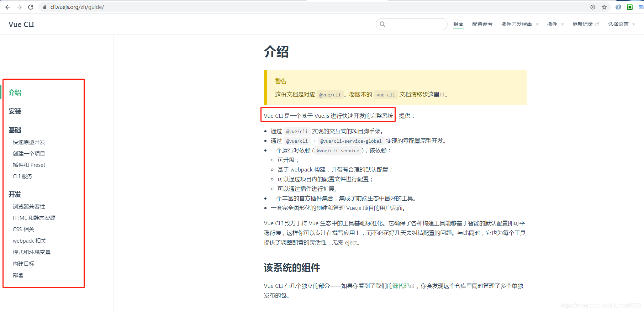Open 创建一个项目 sidebar link
The height and width of the screenshot is (312, 644).
(x=29, y=153)
